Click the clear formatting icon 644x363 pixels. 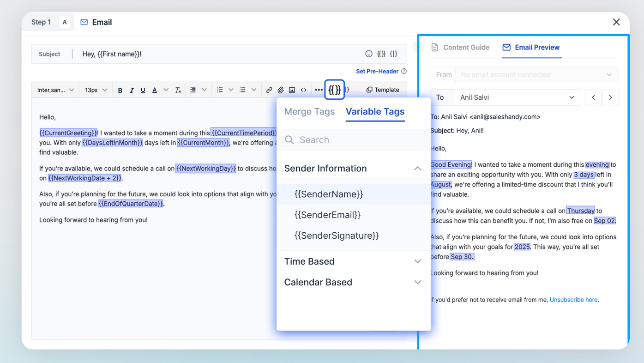point(178,90)
